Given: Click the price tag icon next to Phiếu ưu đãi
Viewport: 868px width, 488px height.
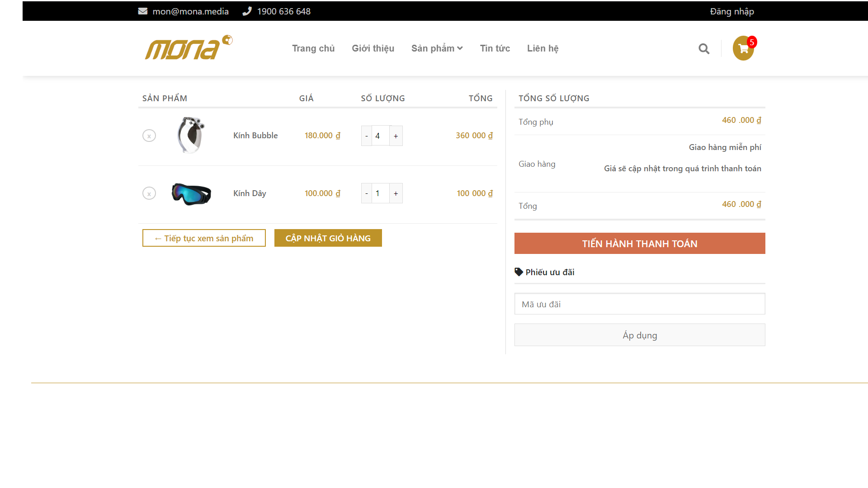Looking at the screenshot, I should 519,272.
